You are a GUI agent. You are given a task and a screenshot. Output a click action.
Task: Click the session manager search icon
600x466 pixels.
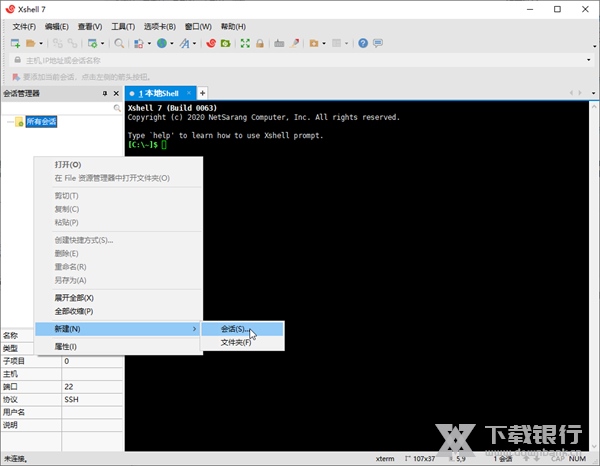click(117, 108)
